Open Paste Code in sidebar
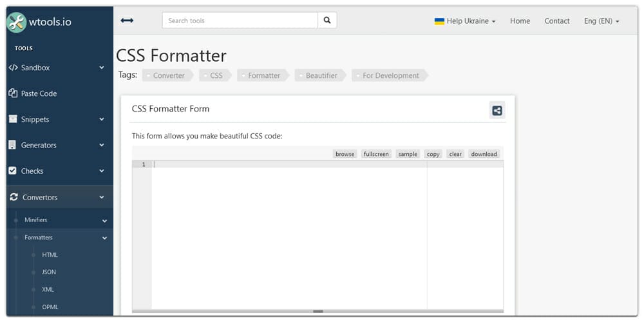The height and width of the screenshot is (322, 644). (x=39, y=93)
